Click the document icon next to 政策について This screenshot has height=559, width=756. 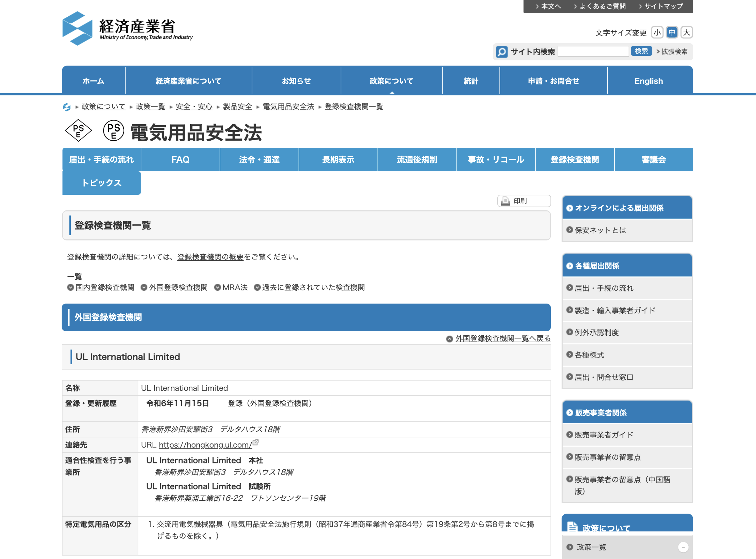point(572,527)
